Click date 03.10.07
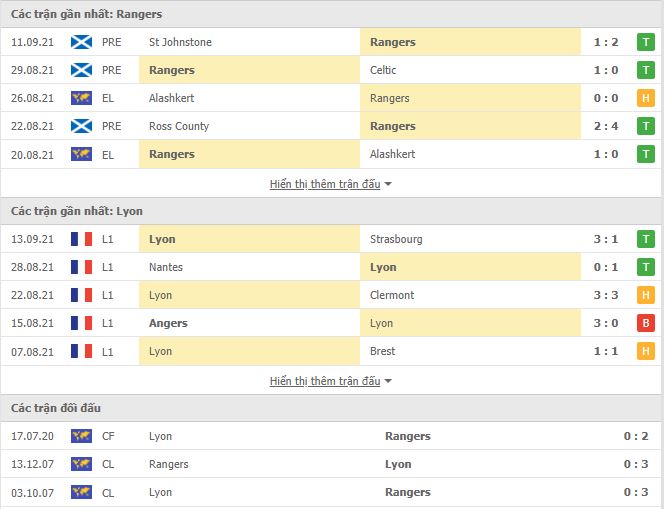Screen dimensions: 664x509 pyautogui.click(x=33, y=492)
